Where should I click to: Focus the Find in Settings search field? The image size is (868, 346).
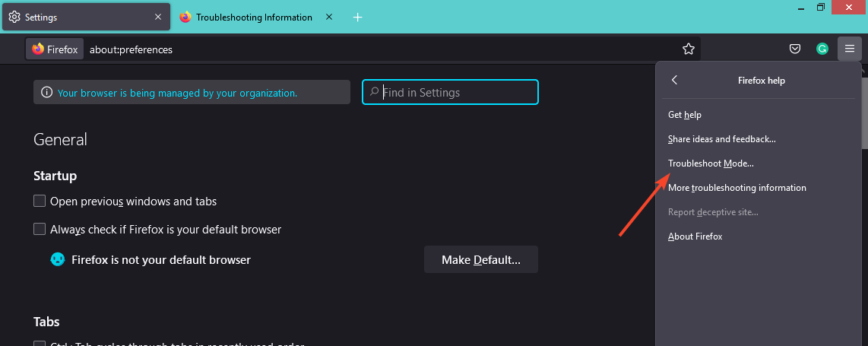click(x=456, y=92)
